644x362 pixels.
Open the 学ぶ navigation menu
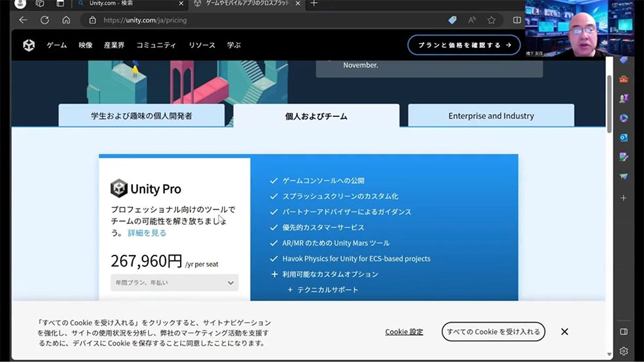point(234,45)
